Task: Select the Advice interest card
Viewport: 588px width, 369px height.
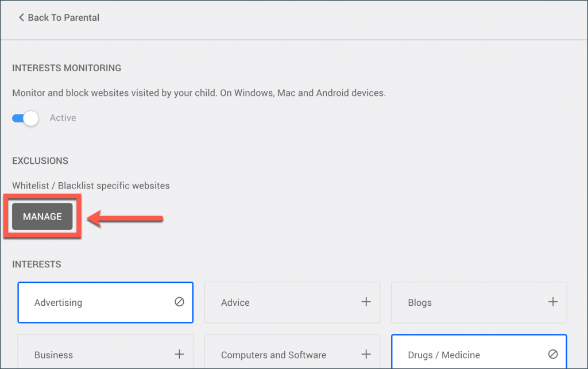Action: [x=292, y=302]
